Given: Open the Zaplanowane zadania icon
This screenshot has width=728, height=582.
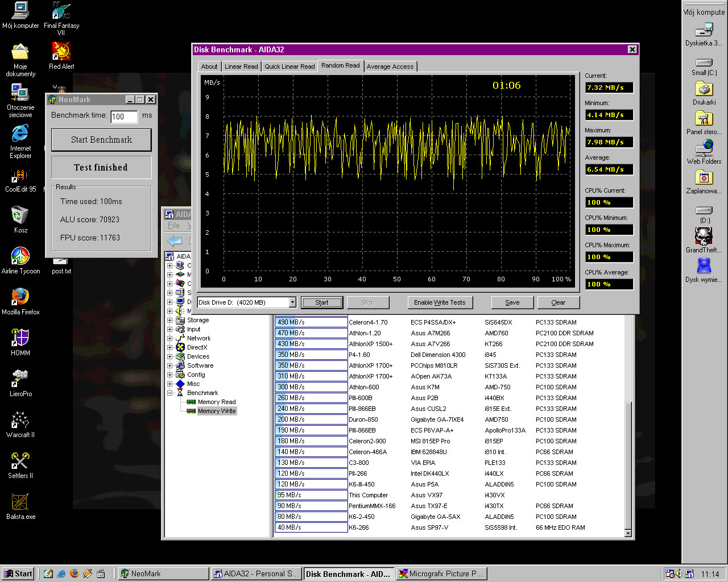Looking at the screenshot, I should point(704,182).
